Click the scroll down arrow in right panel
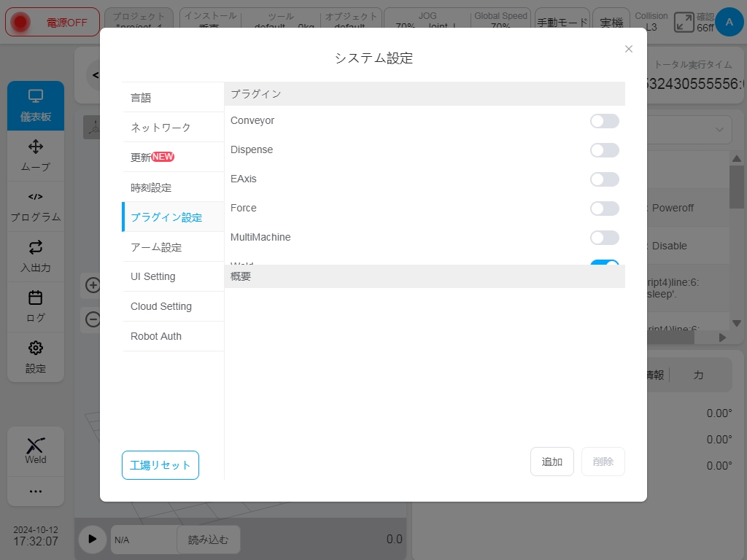Screen dimensions: 747x560 [737, 323]
